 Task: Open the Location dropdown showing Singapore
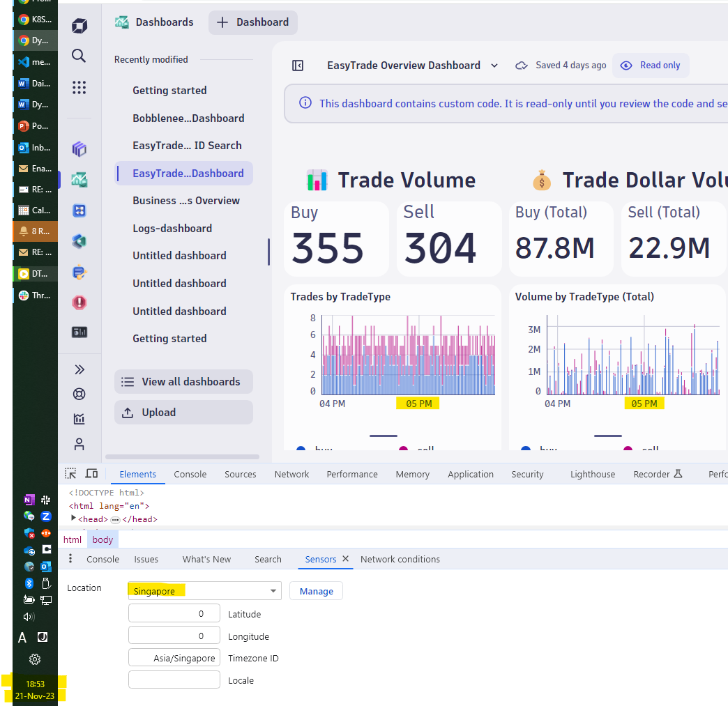tap(205, 590)
